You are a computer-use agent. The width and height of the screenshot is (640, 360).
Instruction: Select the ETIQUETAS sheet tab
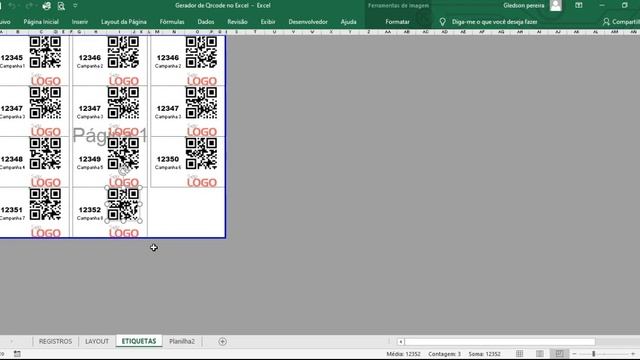point(139,341)
